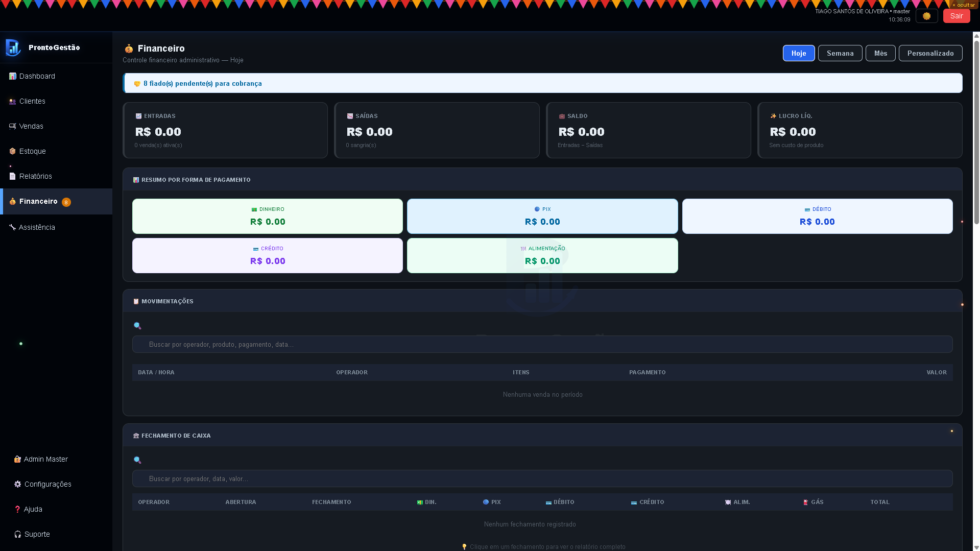
Task: Open the Vendas page
Action: tap(56, 126)
